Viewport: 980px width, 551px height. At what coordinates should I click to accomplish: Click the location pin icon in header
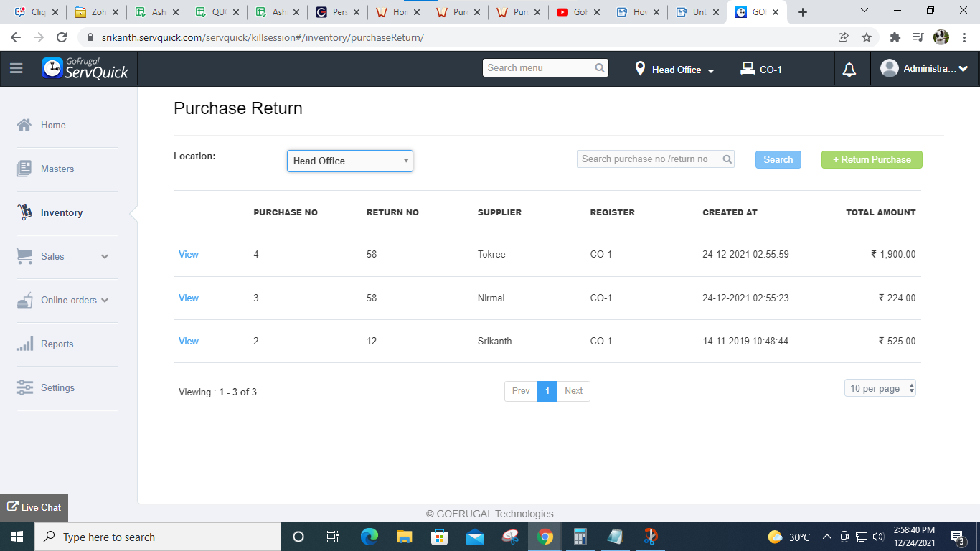point(640,69)
